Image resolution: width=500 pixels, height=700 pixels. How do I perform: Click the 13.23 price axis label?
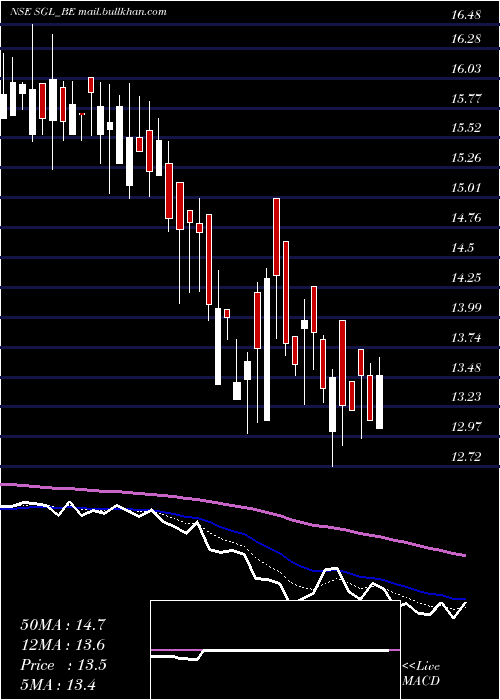[466, 397]
